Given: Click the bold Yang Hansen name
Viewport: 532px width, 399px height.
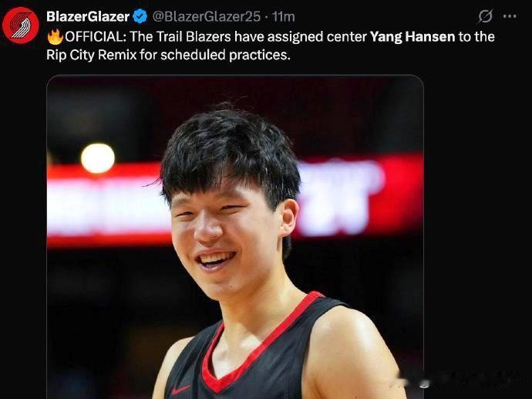Looking at the screenshot, I should click(x=412, y=37).
